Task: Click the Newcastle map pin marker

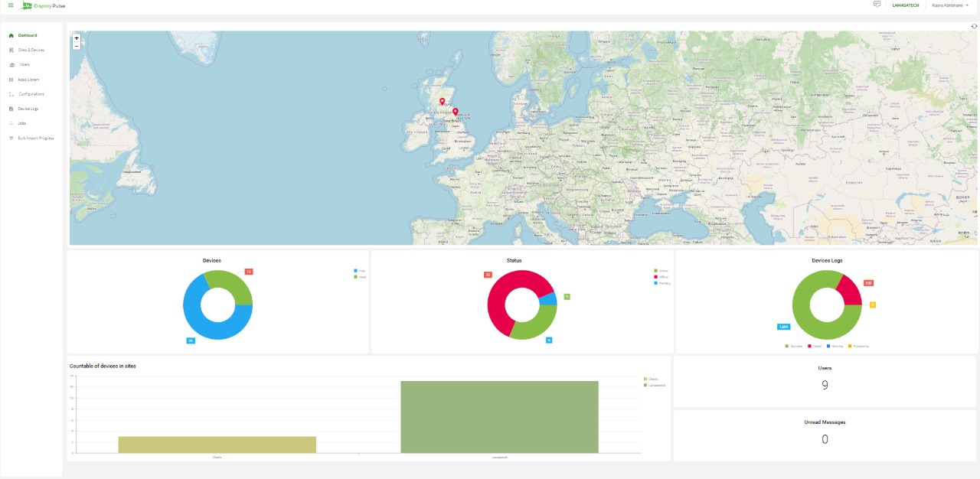Action: pyautogui.click(x=455, y=111)
